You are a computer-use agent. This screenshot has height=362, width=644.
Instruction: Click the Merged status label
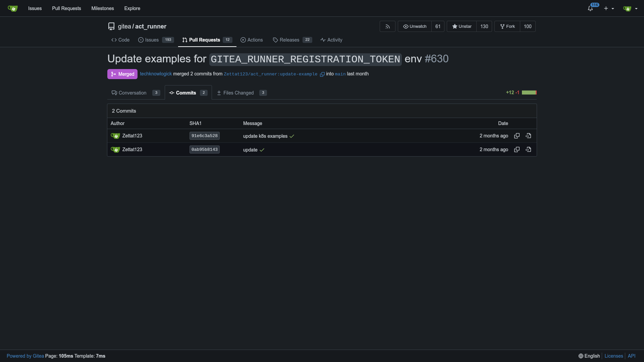pyautogui.click(x=122, y=74)
